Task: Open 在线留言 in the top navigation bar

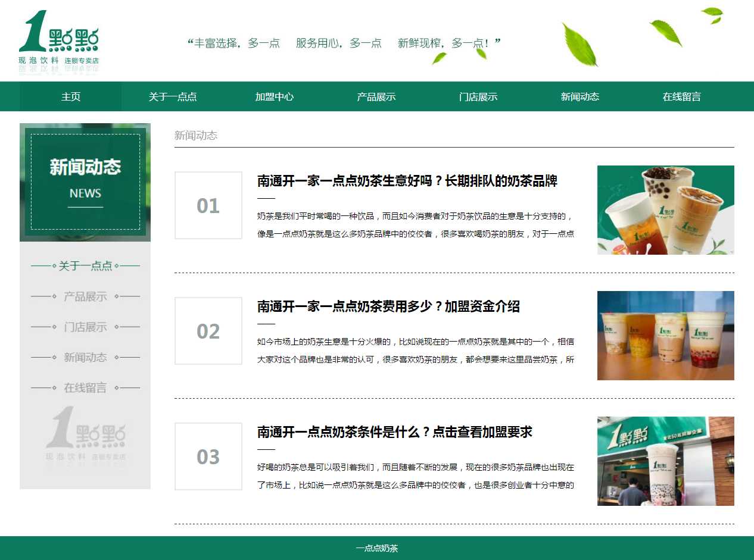Action: click(x=682, y=96)
